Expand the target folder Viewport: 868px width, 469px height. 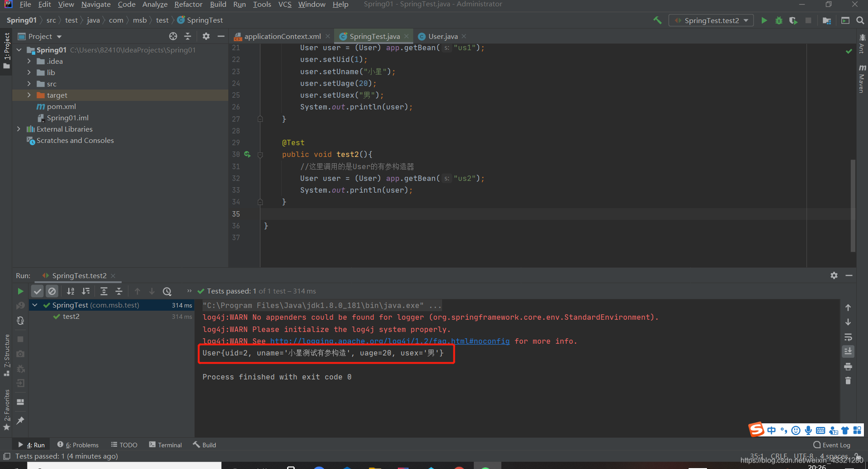point(29,95)
